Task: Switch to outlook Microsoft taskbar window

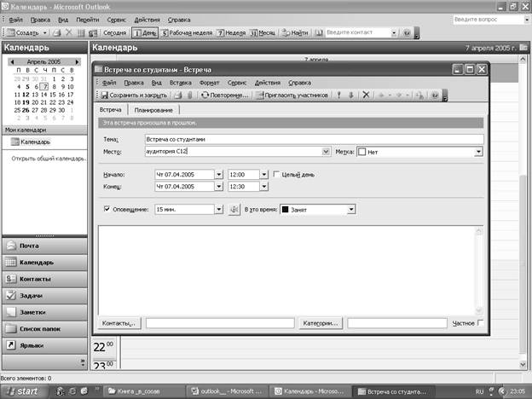Action: pyautogui.click(x=227, y=391)
